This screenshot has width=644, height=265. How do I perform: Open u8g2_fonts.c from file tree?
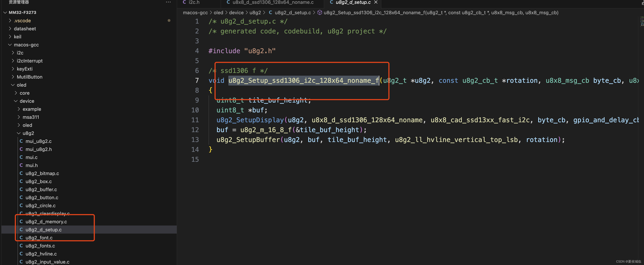pyautogui.click(x=40, y=246)
